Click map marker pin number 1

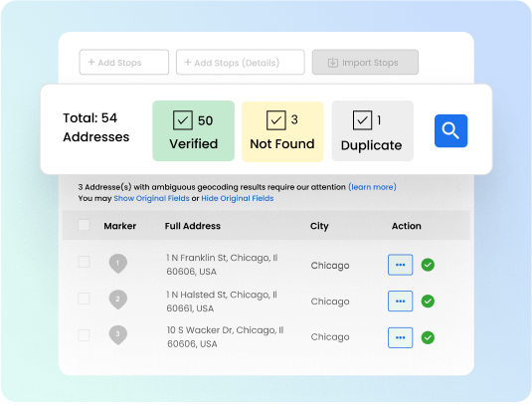117,263
